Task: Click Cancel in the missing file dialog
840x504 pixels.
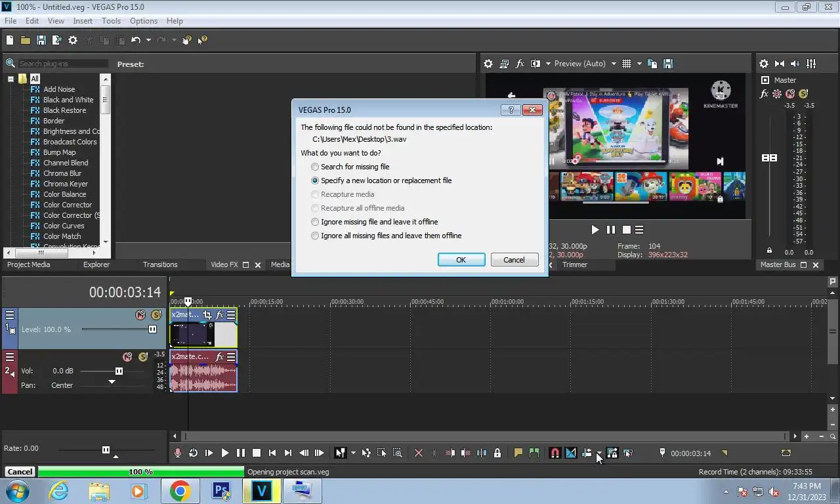Action: click(x=514, y=260)
